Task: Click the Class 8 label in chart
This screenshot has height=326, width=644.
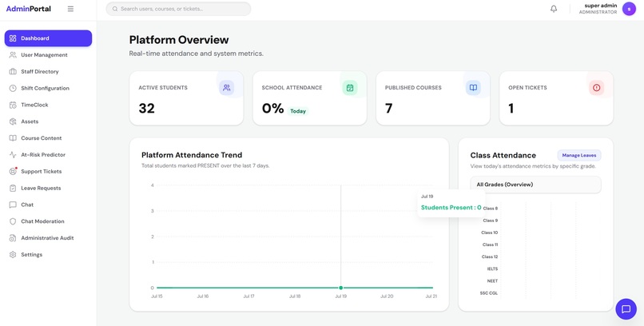Action: tap(491, 209)
